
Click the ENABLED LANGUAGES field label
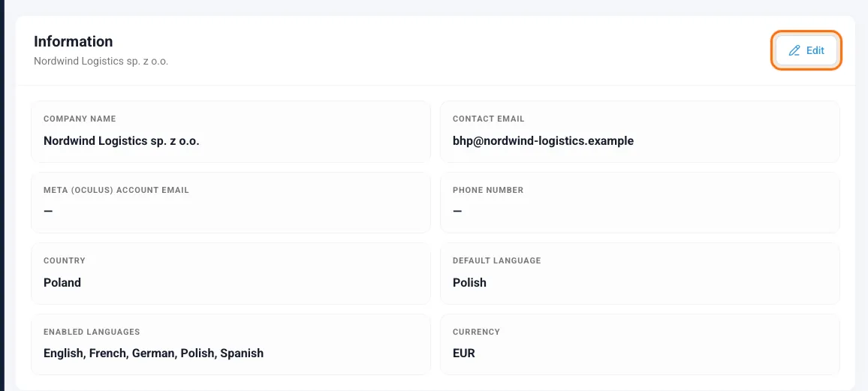click(92, 332)
